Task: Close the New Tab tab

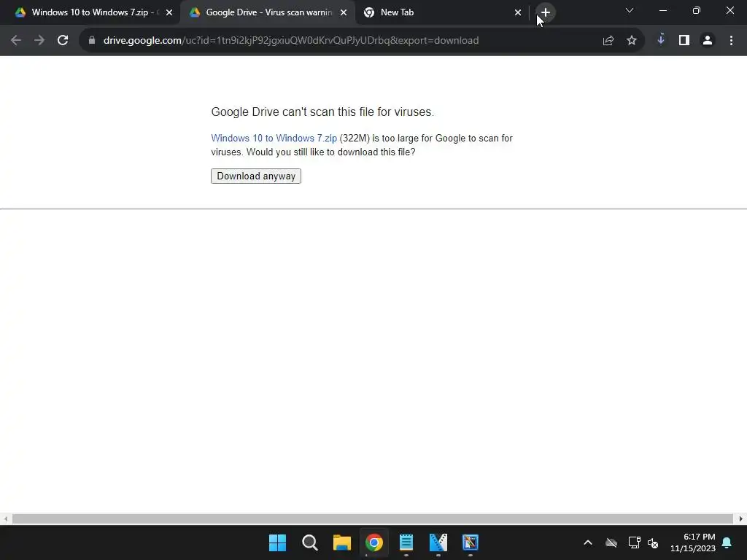Action: pyautogui.click(x=518, y=12)
